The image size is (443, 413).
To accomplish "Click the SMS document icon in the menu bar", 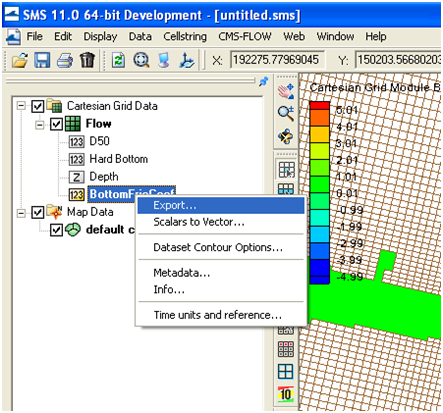I will coord(13,37).
